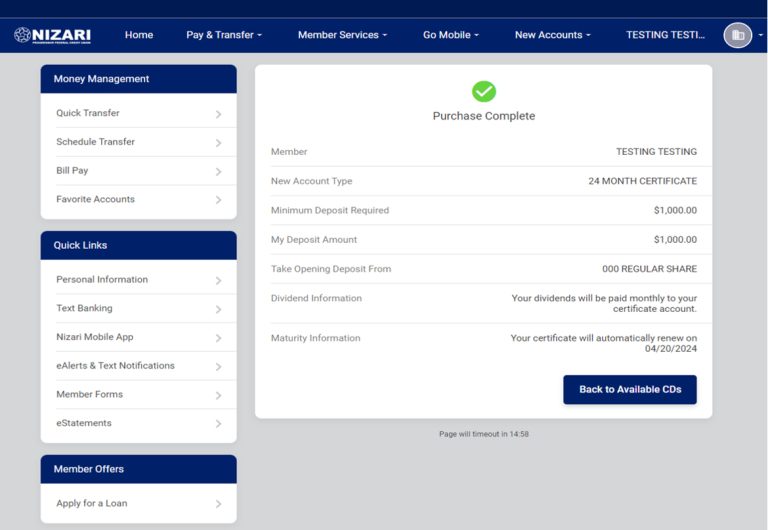Click the green Purchase Complete checkmark icon

(x=484, y=91)
